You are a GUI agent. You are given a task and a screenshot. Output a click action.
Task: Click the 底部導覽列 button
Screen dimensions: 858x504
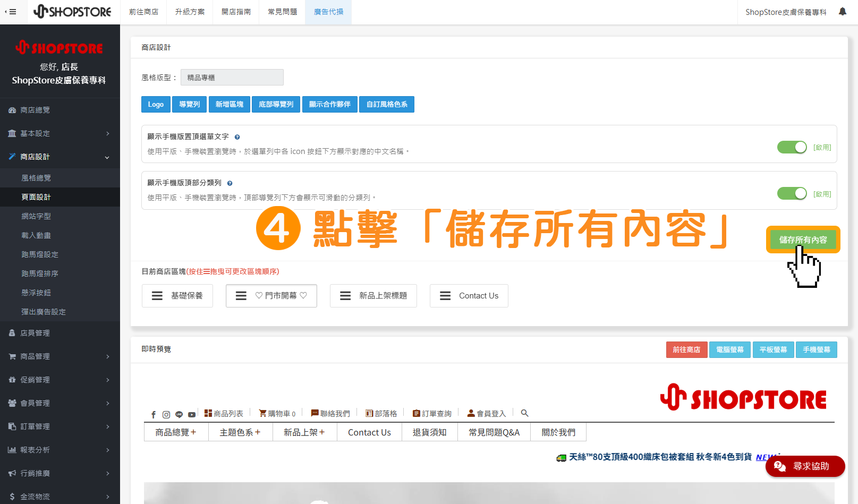point(276,104)
